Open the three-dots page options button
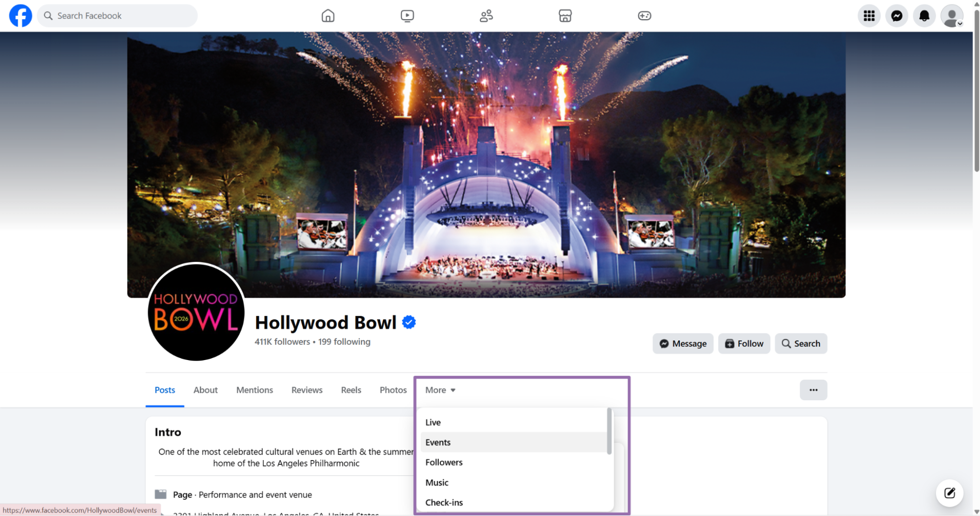980x516 pixels. [813, 390]
